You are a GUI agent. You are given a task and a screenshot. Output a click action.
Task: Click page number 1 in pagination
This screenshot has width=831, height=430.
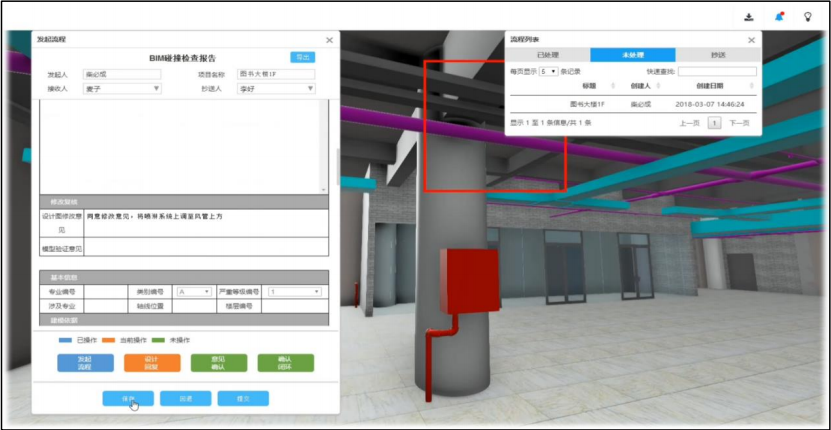coord(714,123)
